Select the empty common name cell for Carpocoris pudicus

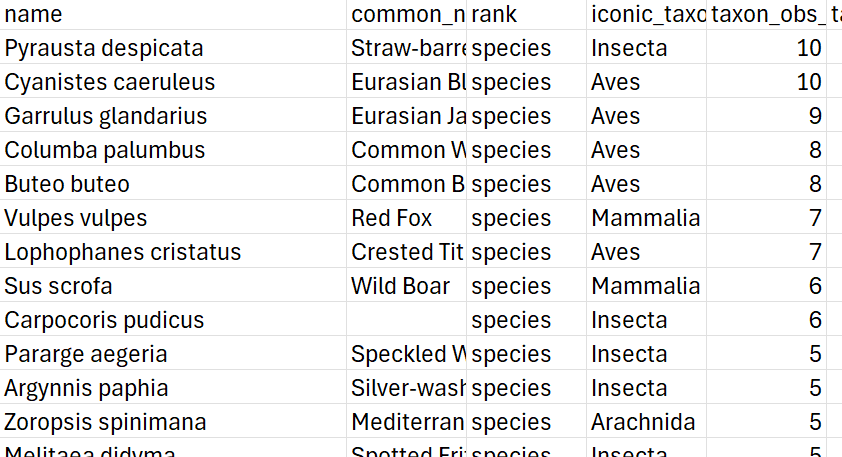(x=406, y=320)
